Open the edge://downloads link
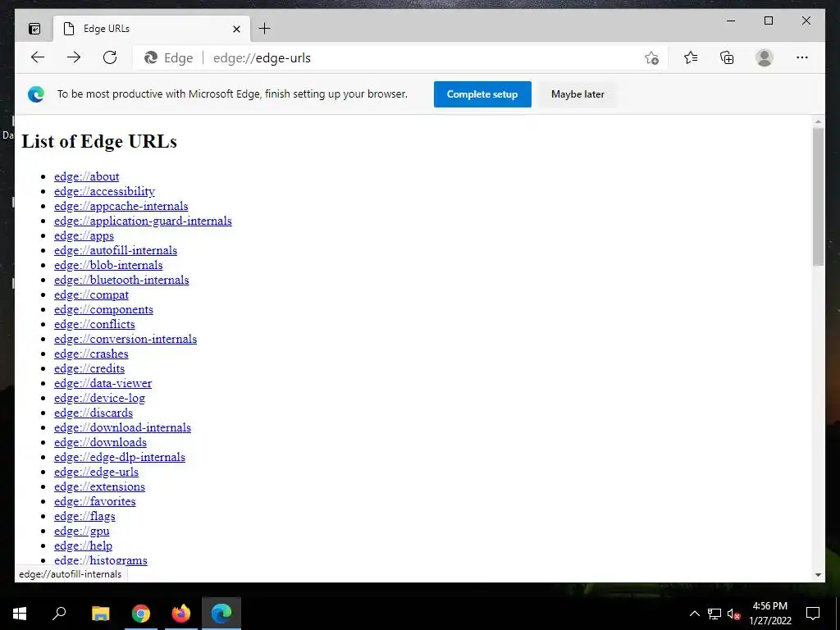Screen dimensions: 840x630 pos(100,442)
